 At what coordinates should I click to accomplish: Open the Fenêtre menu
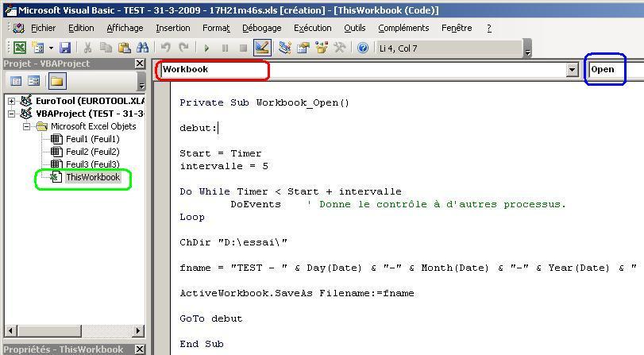[x=457, y=28]
